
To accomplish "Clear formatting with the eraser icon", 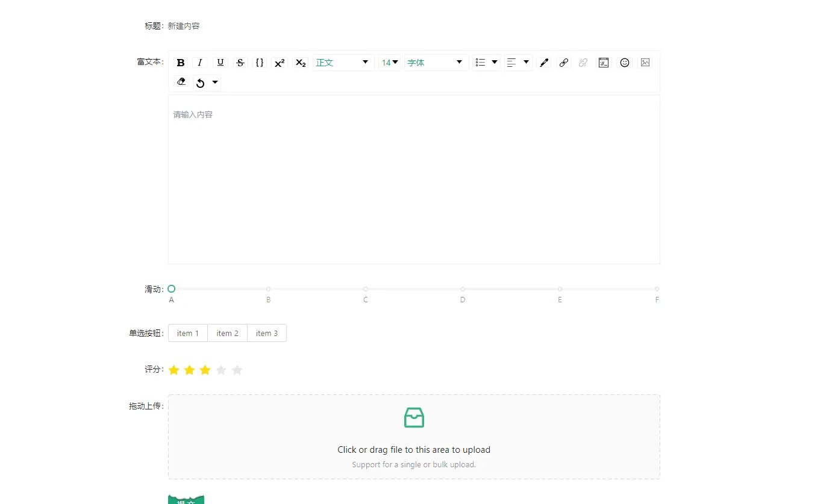I will click(181, 82).
